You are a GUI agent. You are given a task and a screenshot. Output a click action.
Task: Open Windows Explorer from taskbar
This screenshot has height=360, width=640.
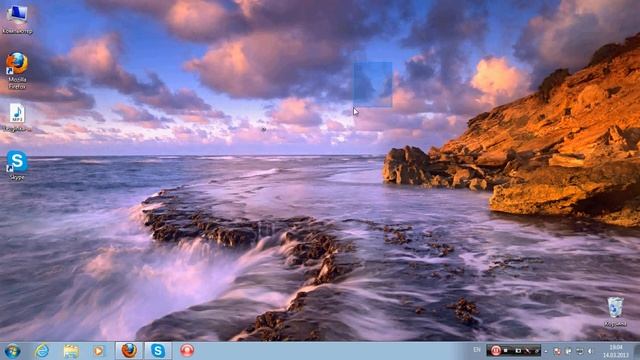pyautogui.click(x=71, y=351)
